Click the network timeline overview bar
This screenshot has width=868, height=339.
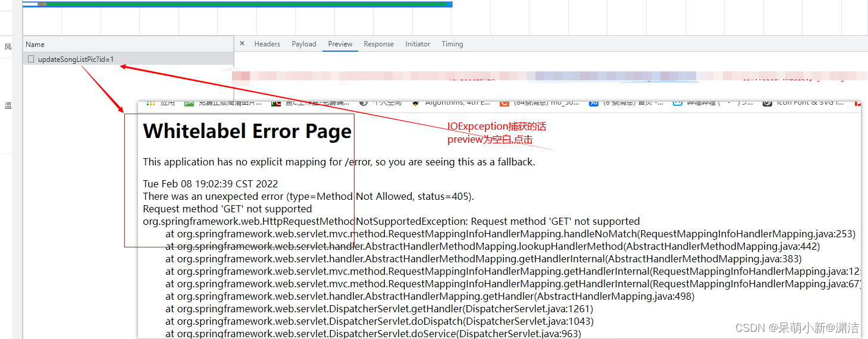pos(237,4)
